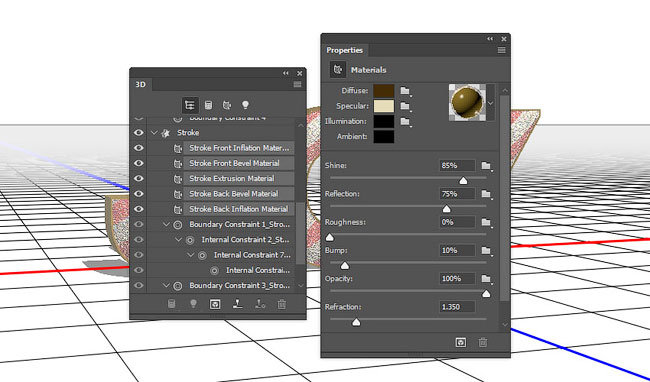Click the material preview sphere thumbnail
The width and height of the screenshot is (650, 382).
coord(468,103)
